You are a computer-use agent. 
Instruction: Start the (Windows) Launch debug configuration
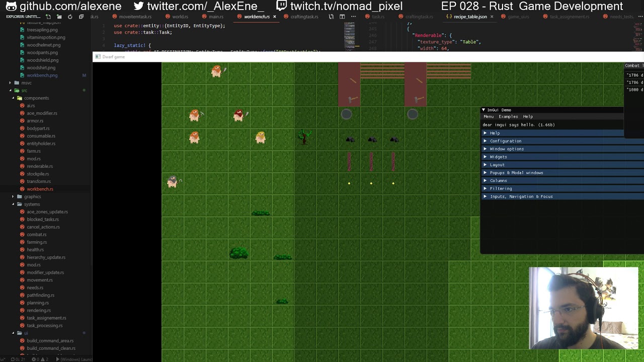point(74,359)
